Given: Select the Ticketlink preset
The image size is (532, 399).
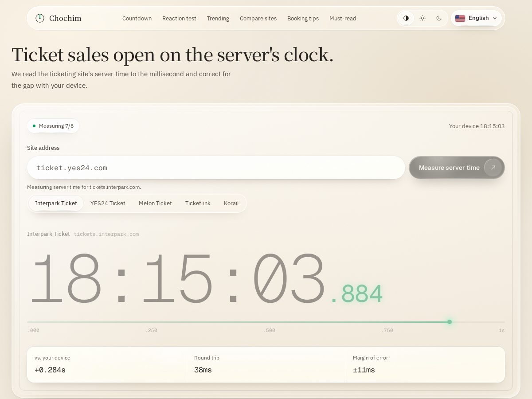Looking at the screenshot, I should [x=198, y=203].
